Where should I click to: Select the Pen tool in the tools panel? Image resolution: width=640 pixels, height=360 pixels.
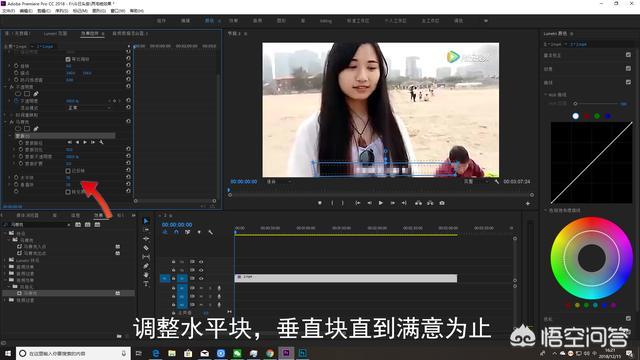pos(146,266)
